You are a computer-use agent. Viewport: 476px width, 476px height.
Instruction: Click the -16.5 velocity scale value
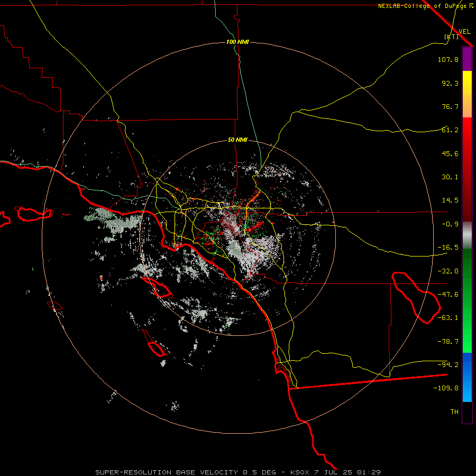448,248
